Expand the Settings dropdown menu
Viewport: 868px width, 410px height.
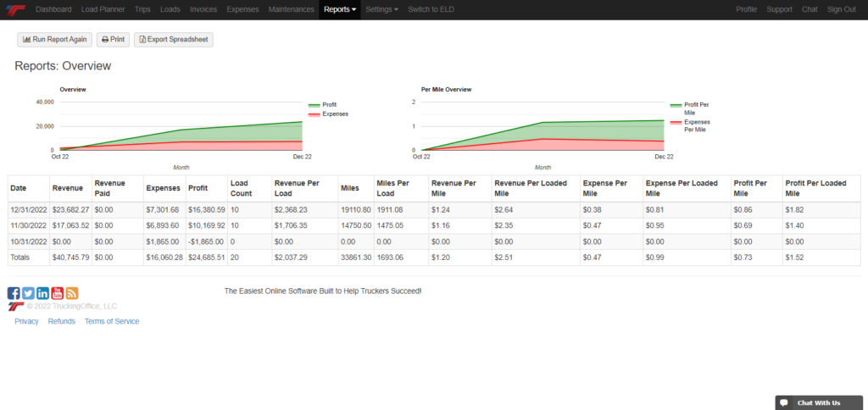click(381, 9)
